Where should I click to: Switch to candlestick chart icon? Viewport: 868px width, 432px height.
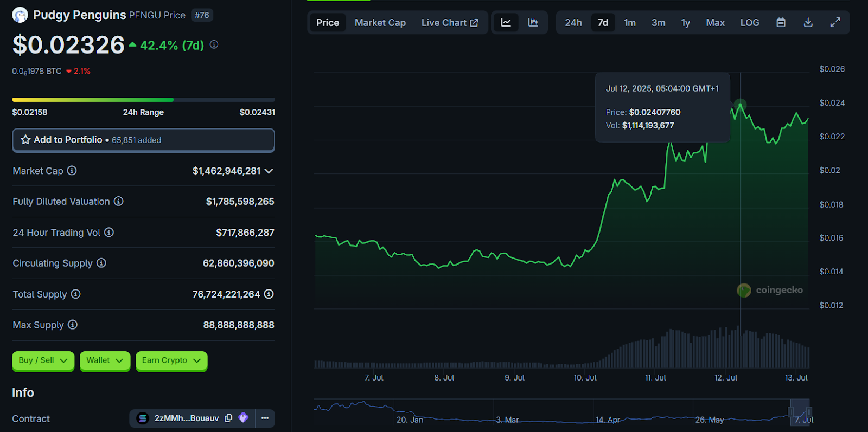[533, 23]
